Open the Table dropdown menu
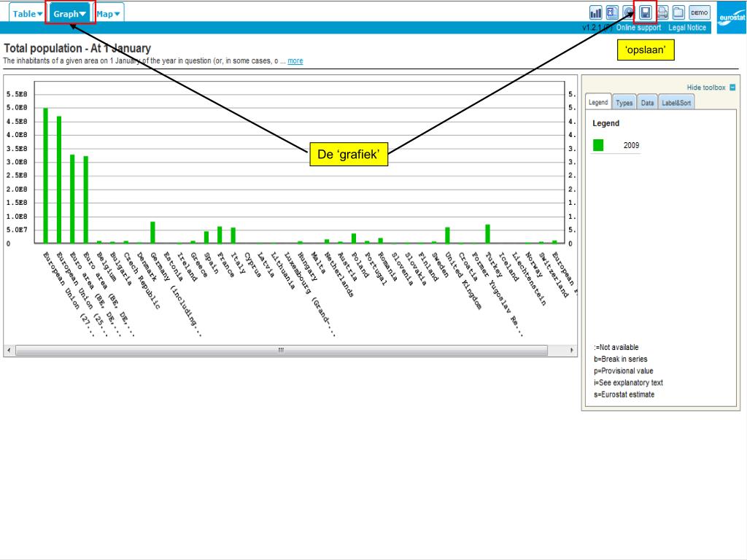The image size is (747, 560). (28, 14)
